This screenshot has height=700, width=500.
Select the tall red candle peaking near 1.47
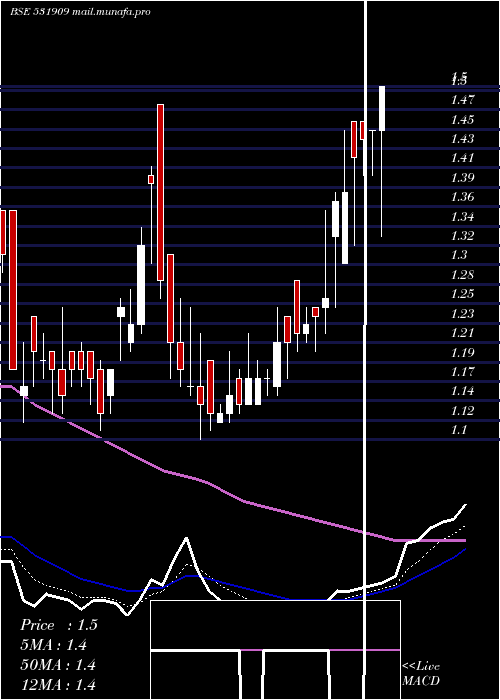coord(160,192)
